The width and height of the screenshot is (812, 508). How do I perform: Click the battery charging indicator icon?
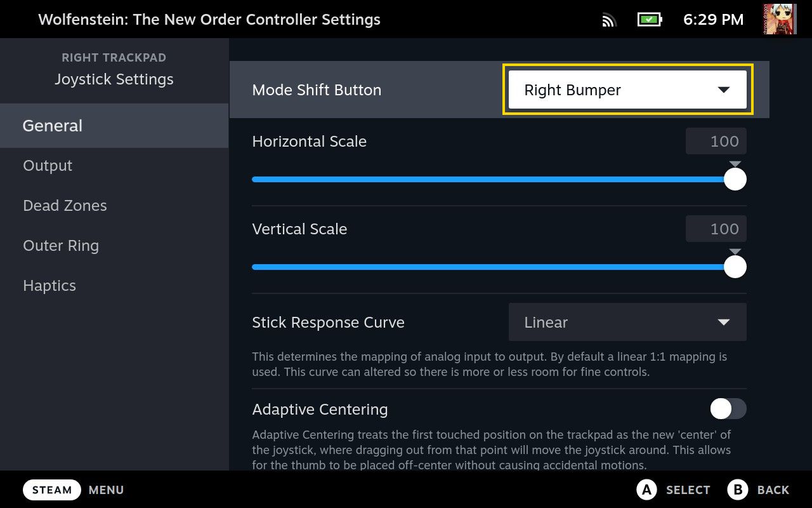(649, 20)
